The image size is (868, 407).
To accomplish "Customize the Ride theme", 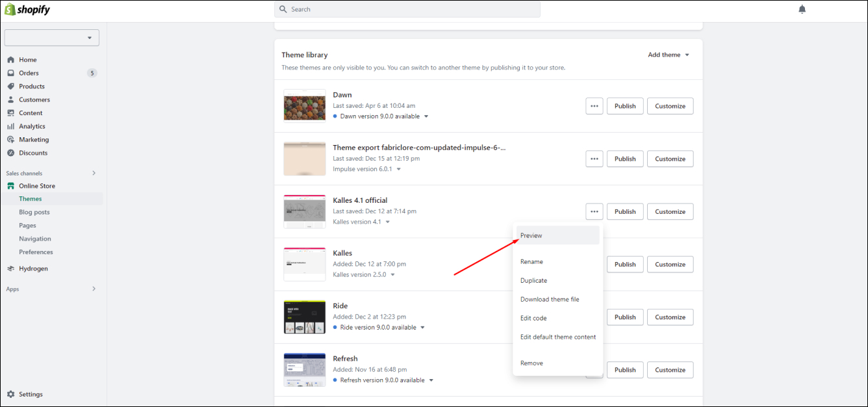I will (x=670, y=317).
